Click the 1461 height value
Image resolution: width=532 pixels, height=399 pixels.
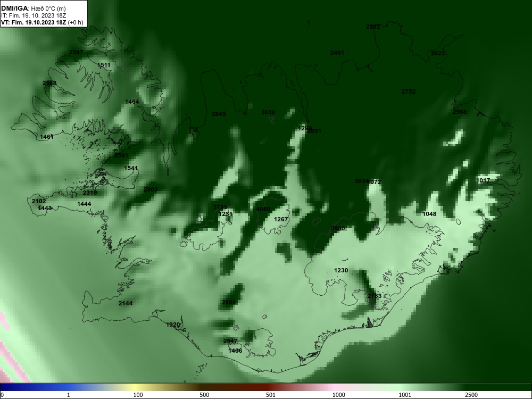coord(47,137)
